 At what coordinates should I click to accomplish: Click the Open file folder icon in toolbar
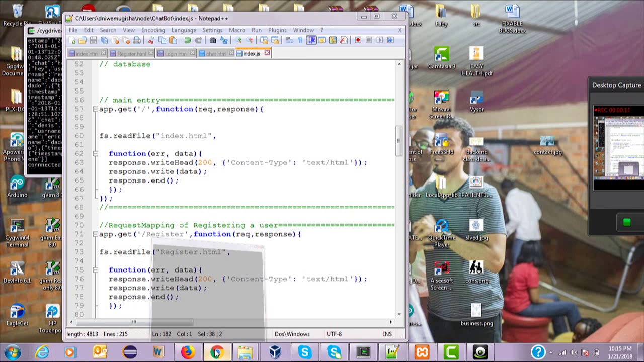(83, 40)
